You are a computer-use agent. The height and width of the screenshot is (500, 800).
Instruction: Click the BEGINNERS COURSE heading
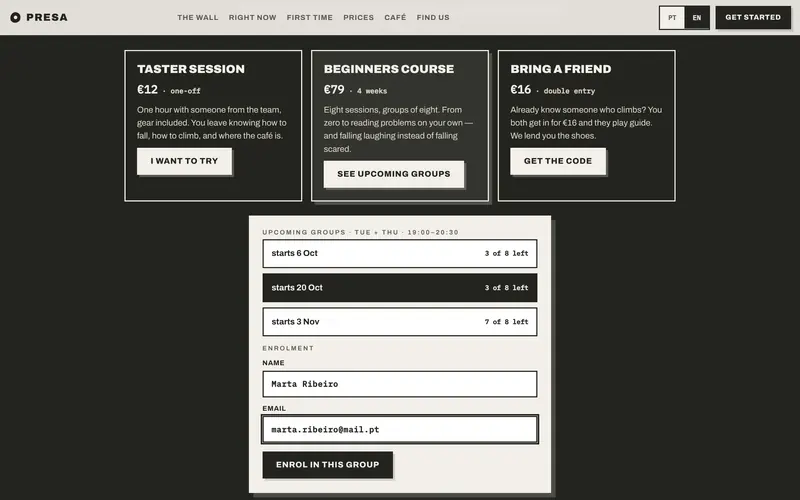(389, 69)
